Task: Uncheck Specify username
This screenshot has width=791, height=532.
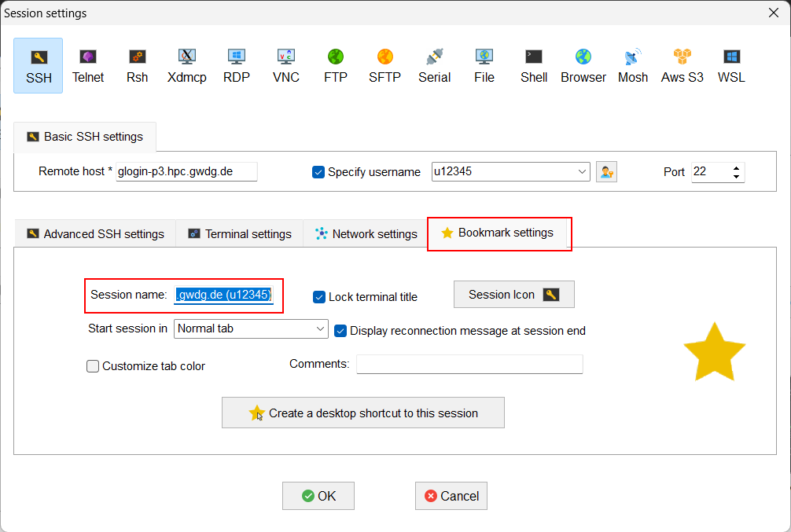Action: (x=318, y=171)
